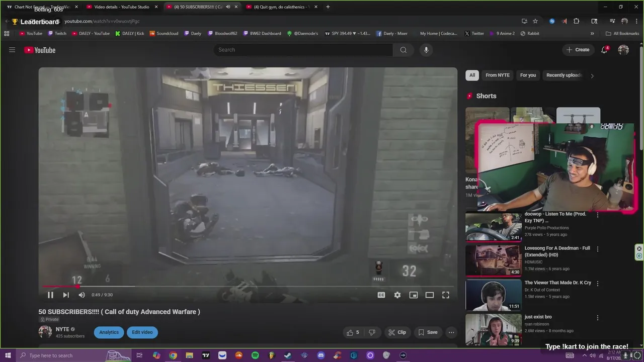Seek on the video progress bar
644x362 pixels.
[x=248, y=287]
